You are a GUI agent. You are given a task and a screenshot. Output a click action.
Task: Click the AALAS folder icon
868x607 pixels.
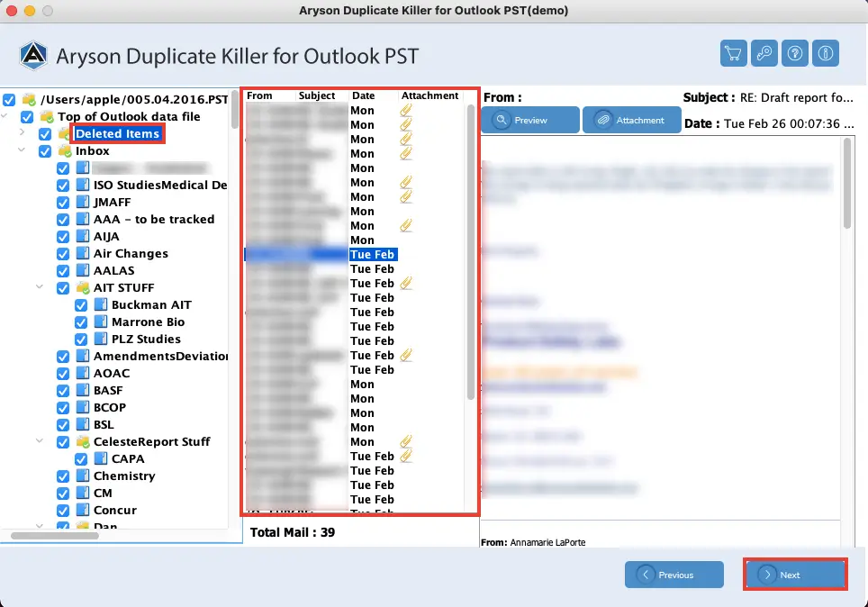83,271
